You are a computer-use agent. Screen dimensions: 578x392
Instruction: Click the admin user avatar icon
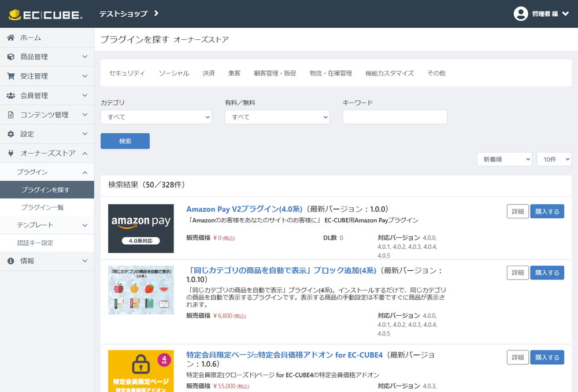coord(521,14)
